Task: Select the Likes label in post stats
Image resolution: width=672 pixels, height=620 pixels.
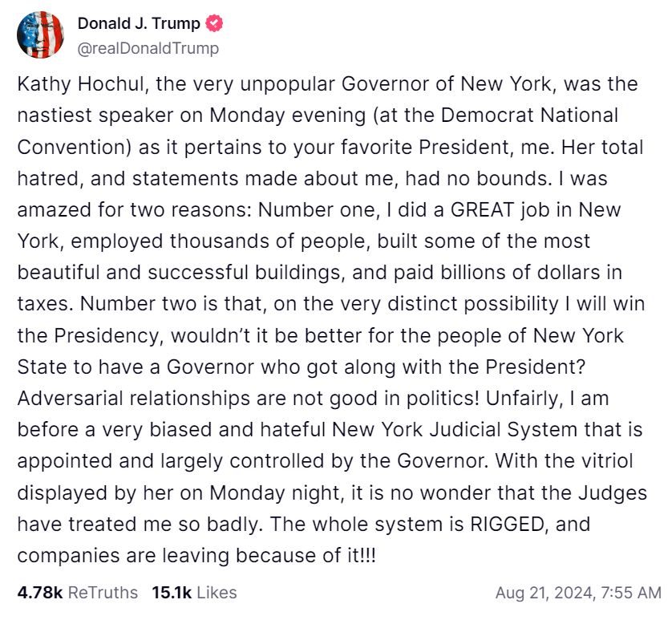Action: (217, 593)
